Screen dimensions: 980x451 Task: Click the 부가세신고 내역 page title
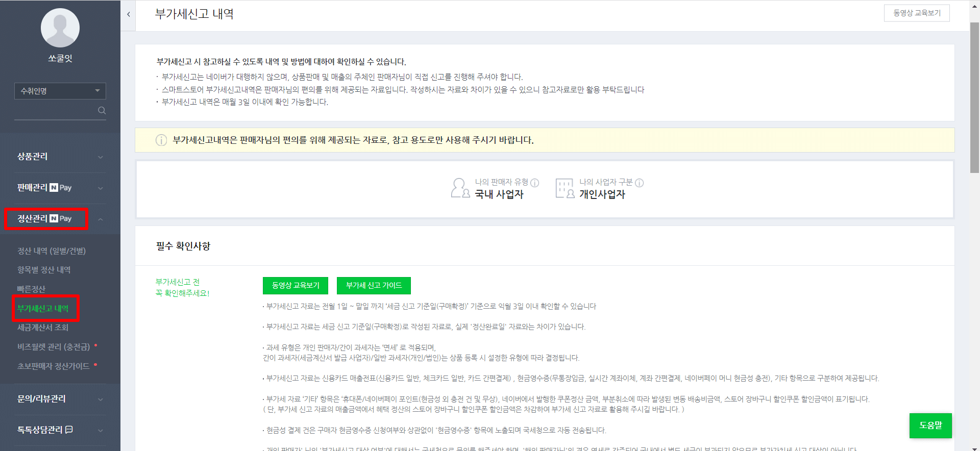(194, 14)
